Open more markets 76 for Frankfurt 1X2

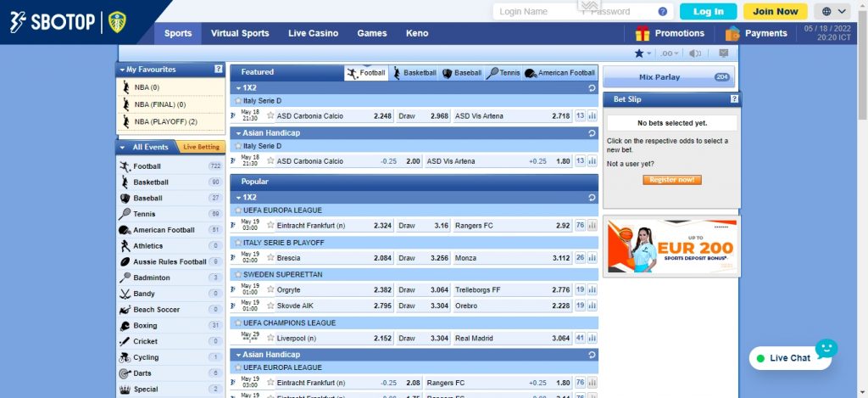click(580, 226)
